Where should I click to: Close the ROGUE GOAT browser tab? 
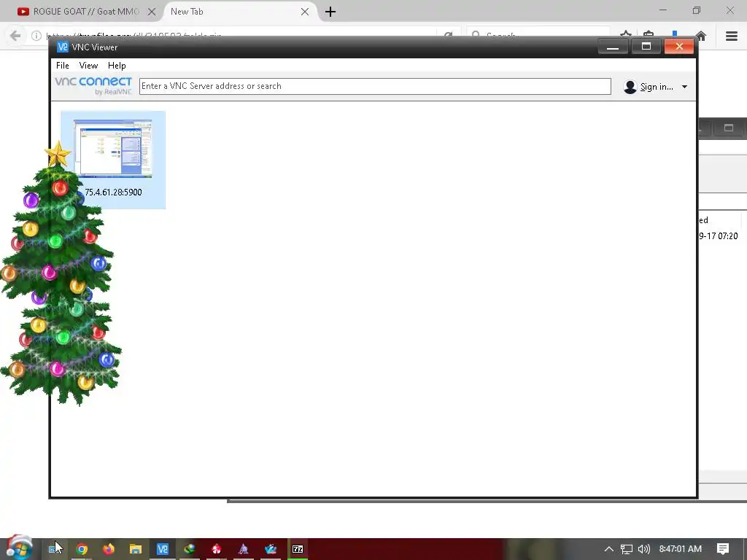click(x=152, y=12)
